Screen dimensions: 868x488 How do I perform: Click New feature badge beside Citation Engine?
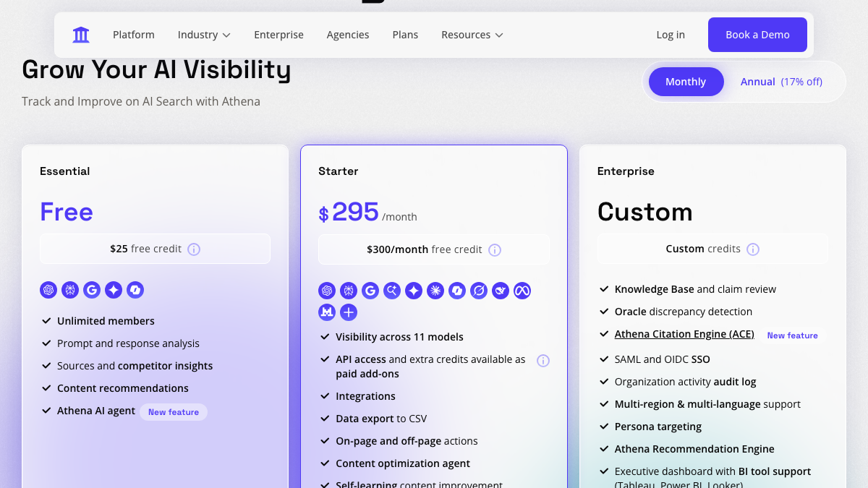point(793,335)
